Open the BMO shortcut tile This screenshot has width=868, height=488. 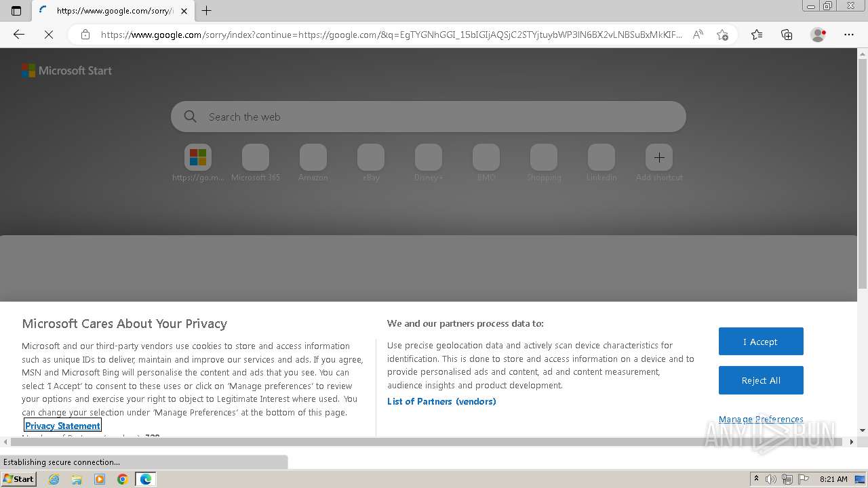click(486, 163)
